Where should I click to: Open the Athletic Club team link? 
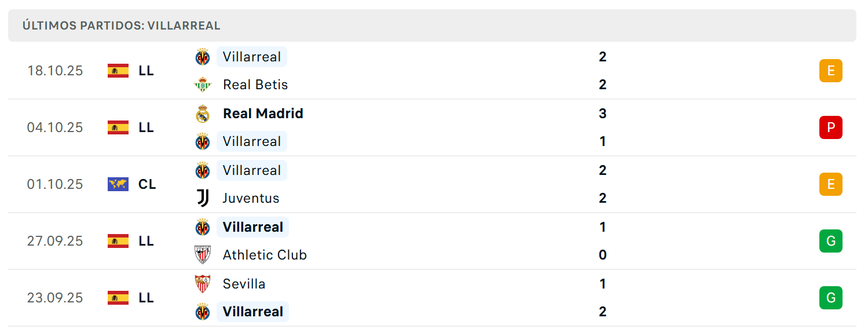(265, 255)
